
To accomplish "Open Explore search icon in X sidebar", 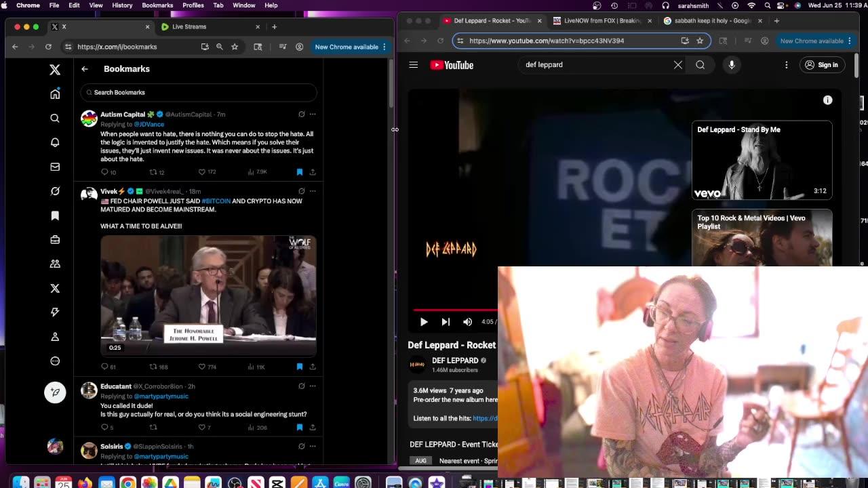I will (55, 118).
